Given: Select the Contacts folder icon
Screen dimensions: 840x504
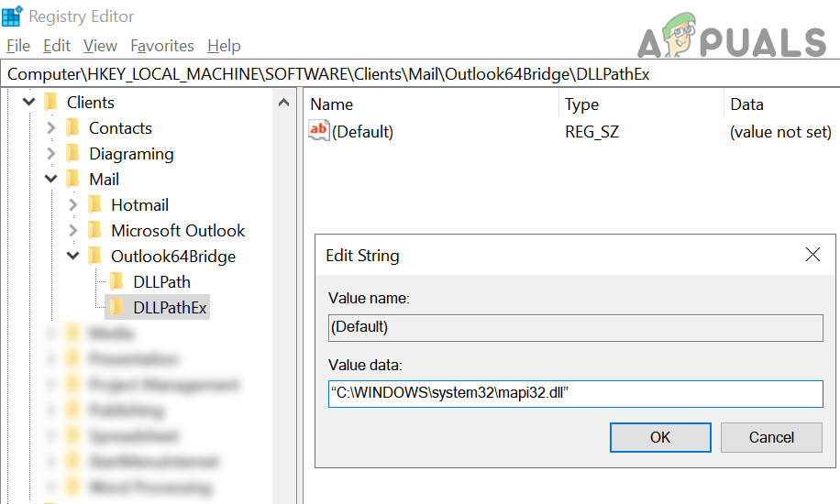Looking at the screenshot, I should (x=73, y=128).
